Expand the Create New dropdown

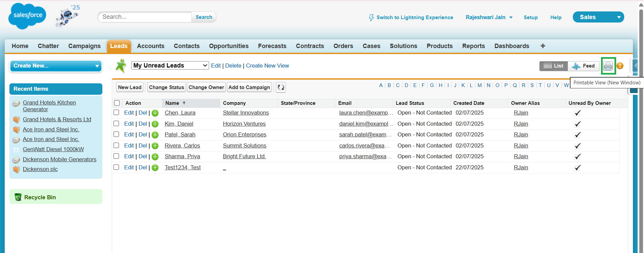click(56, 66)
